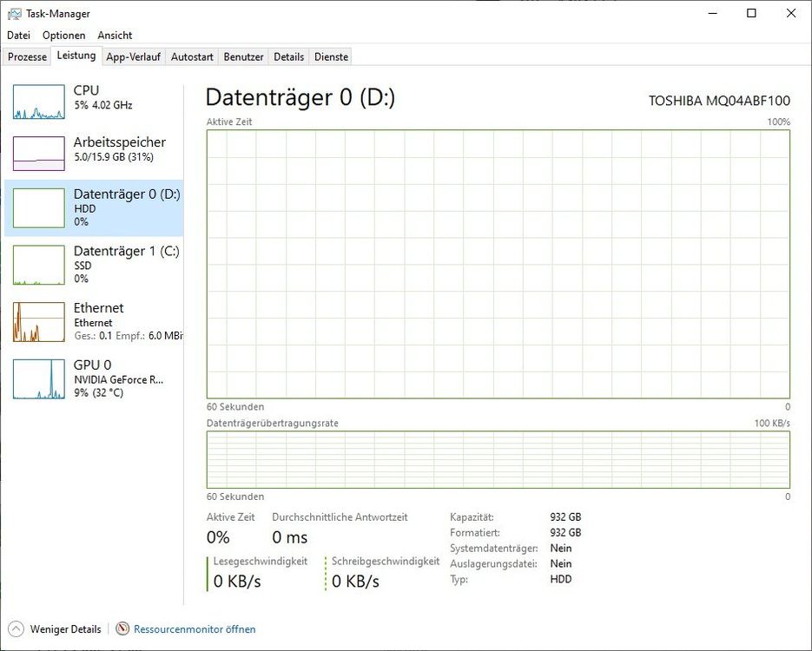Image resolution: width=812 pixels, height=651 pixels.
Task: Select the GPU 0 NVIDIA GeForce entry
Action: point(94,378)
